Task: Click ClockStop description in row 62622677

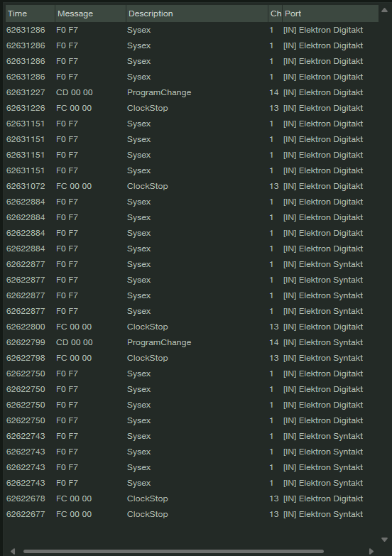Action: [x=147, y=514]
